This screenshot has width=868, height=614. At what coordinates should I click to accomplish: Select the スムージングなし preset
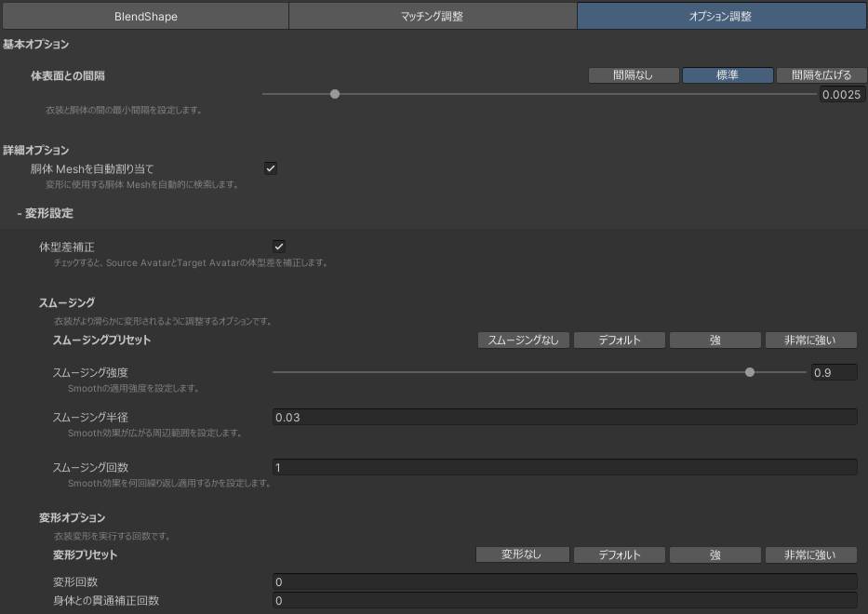(x=523, y=340)
